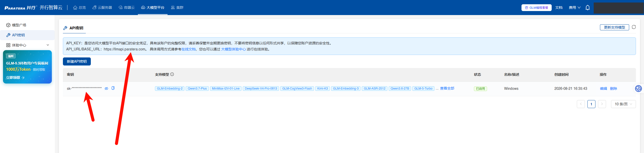Click the Qwen3.7-Plus model tag

pos(197,89)
